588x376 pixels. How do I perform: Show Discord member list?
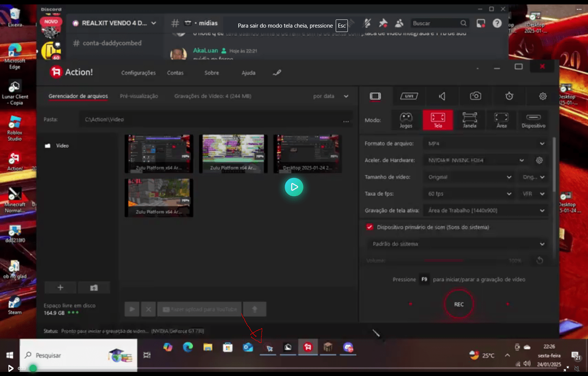[x=399, y=23]
